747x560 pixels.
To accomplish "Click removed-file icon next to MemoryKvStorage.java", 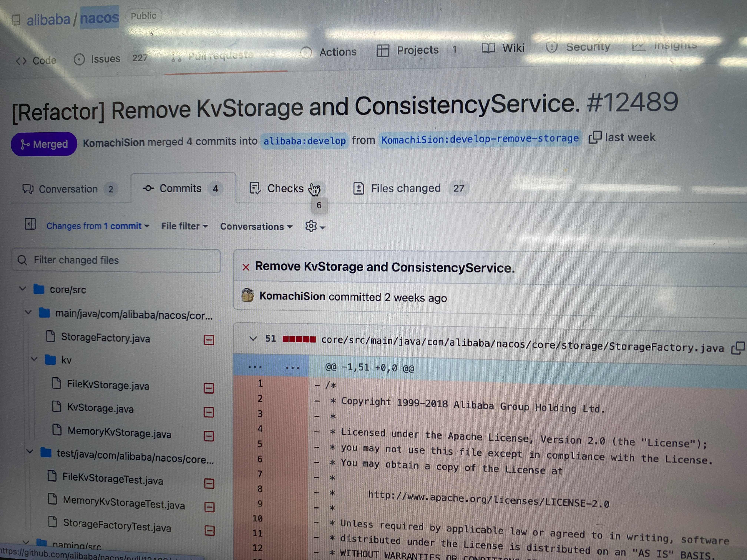I will tap(209, 436).
